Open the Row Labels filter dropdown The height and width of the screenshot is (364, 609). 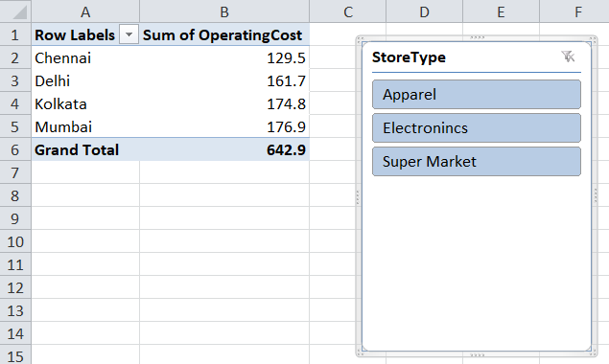[x=129, y=34]
